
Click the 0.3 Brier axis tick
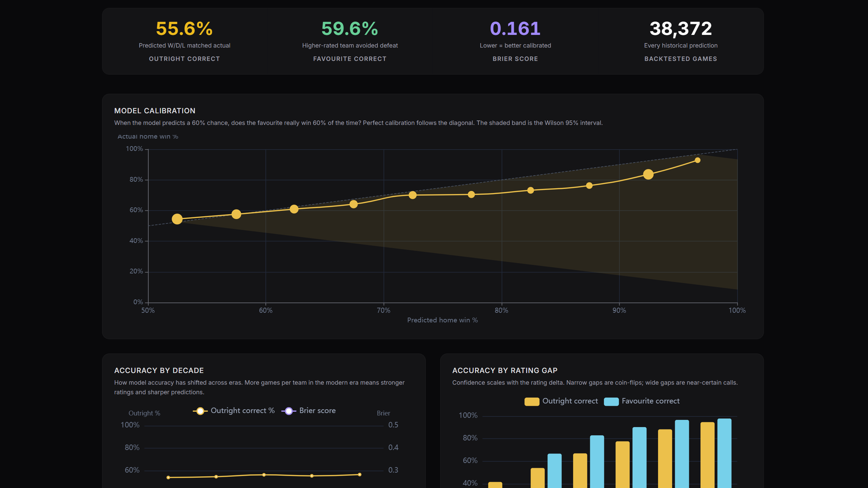(x=393, y=470)
